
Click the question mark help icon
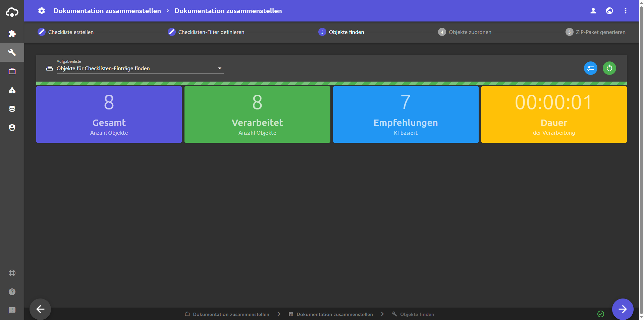(x=12, y=292)
